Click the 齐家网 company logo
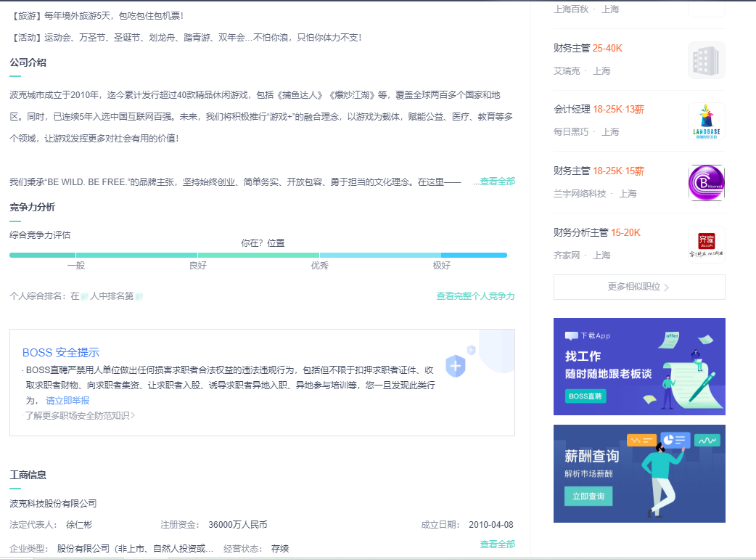This screenshot has height=559, width=756. [706, 242]
